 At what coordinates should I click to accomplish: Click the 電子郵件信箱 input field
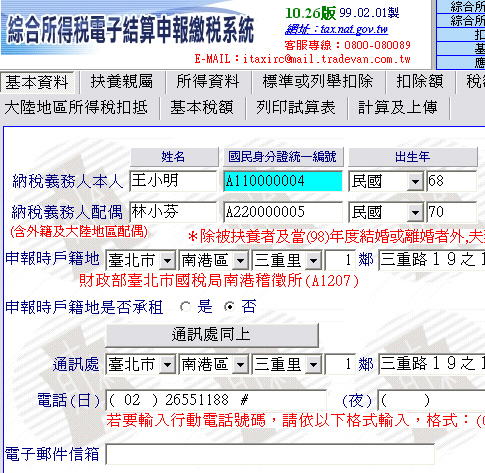point(270,454)
